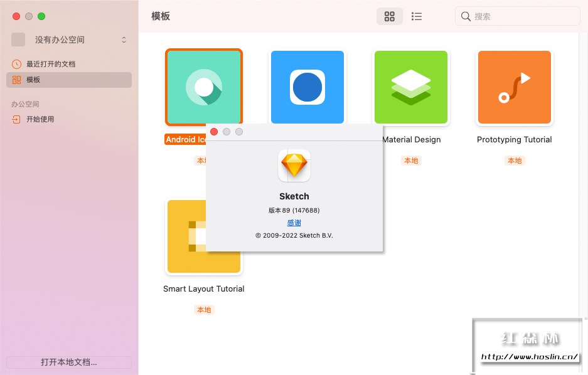Click the Material Design label
Screen dimensions: 588x375
[412, 140]
